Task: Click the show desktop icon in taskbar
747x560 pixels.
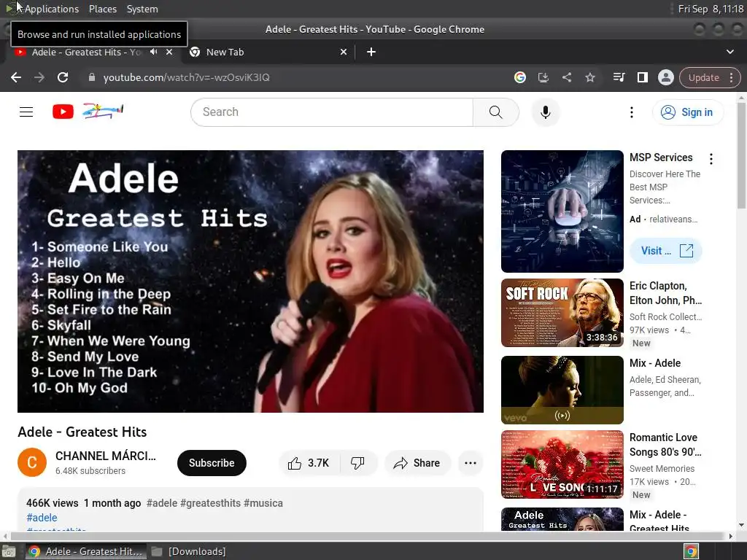Action: [8, 551]
